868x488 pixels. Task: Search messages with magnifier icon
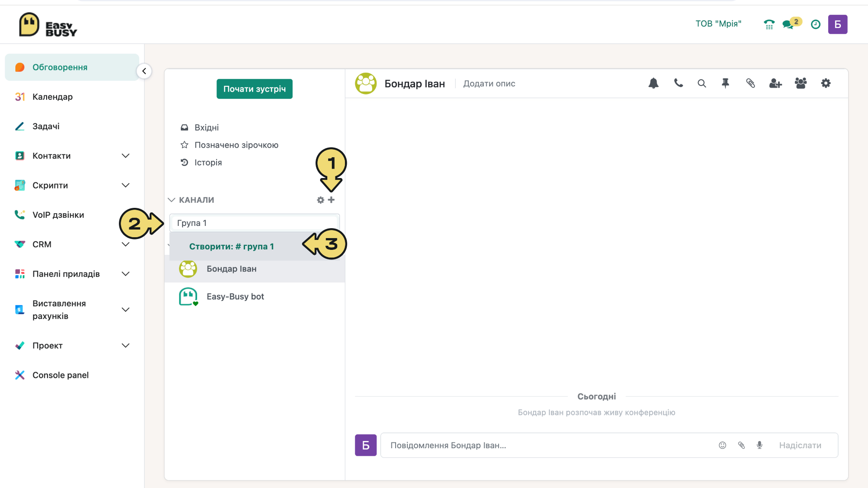(702, 84)
